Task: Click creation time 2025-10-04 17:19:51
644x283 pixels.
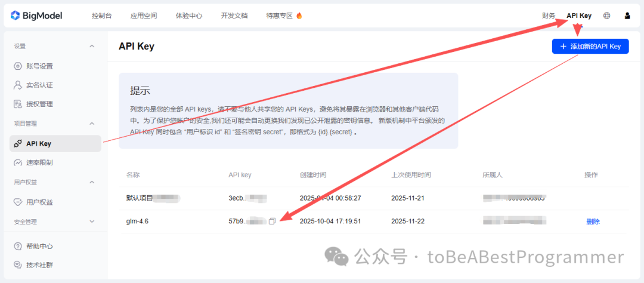Action: (x=330, y=222)
